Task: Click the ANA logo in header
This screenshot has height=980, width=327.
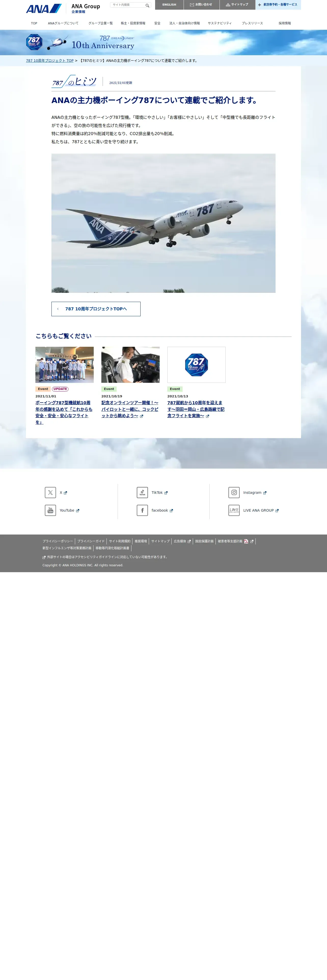Action: pyautogui.click(x=44, y=8)
